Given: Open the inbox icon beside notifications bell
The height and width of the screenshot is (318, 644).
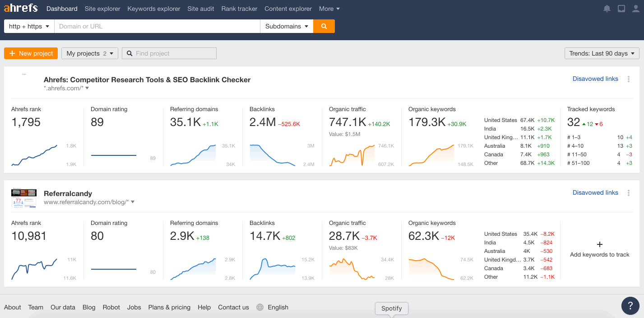Looking at the screenshot, I should point(621,9).
